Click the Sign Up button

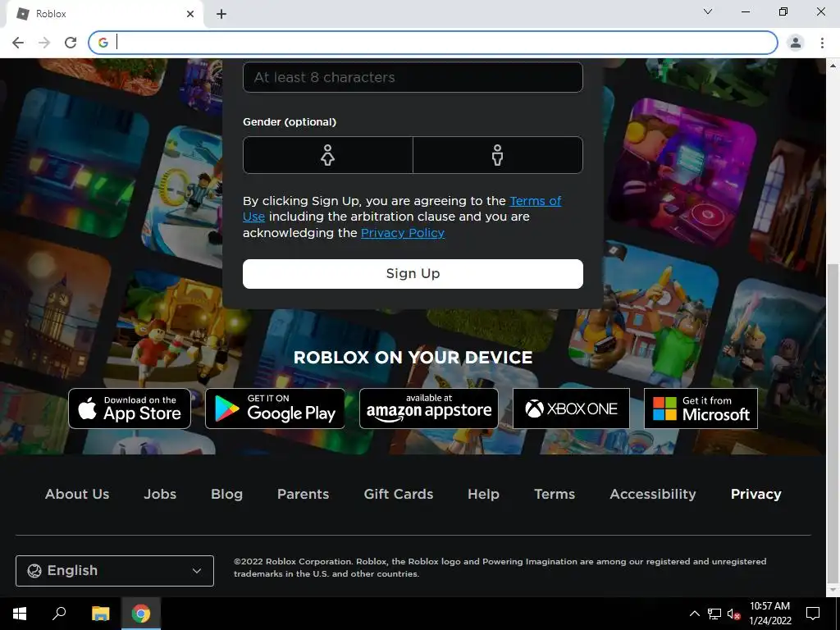pyautogui.click(x=413, y=274)
